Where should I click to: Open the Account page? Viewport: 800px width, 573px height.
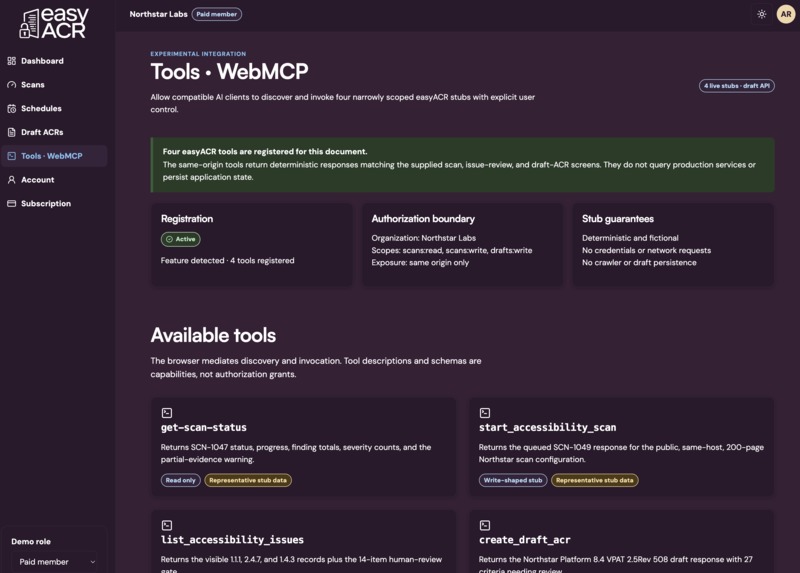54,180
